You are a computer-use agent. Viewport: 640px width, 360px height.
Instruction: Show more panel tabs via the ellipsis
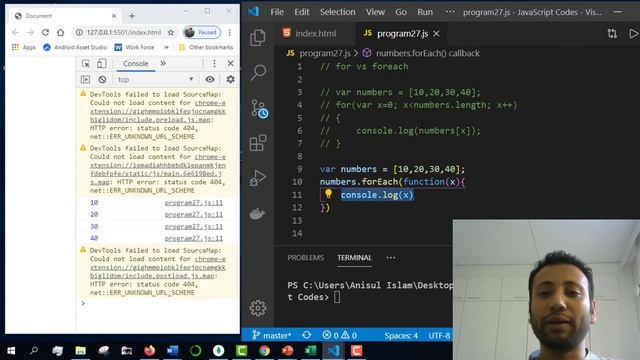click(x=391, y=258)
